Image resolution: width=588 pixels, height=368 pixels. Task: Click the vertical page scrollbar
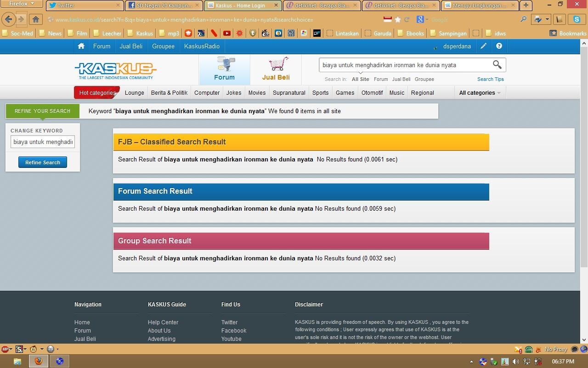(x=584, y=156)
